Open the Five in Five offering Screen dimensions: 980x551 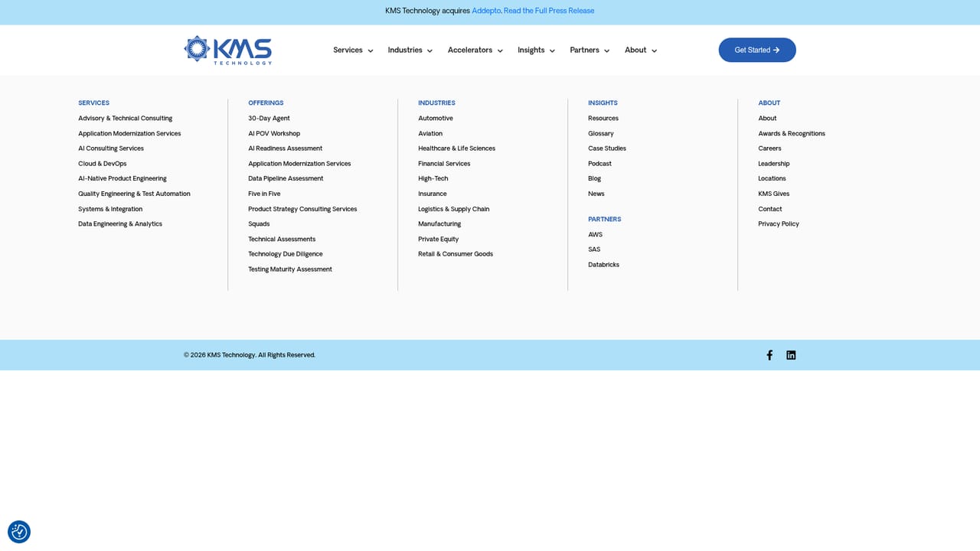click(x=264, y=194)
